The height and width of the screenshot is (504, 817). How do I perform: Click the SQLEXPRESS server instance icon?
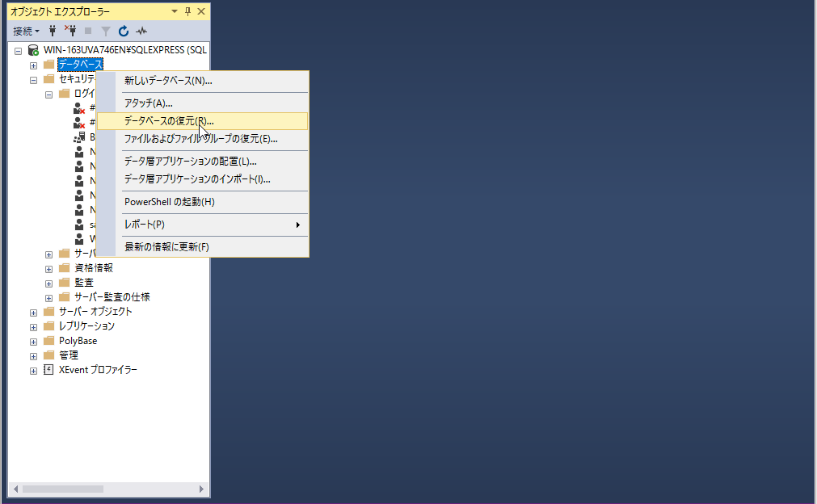click(x=33, y=50)
